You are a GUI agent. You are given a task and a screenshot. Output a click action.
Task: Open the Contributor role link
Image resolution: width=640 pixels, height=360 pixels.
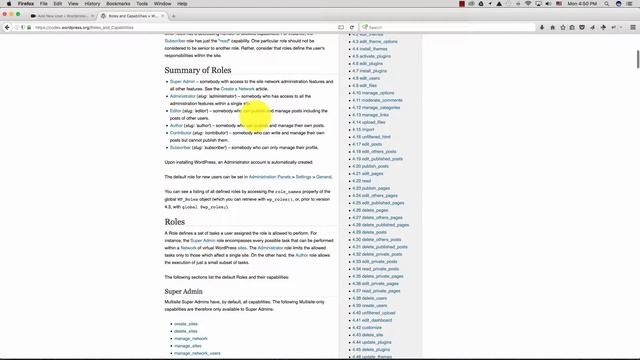coord(180,133)
